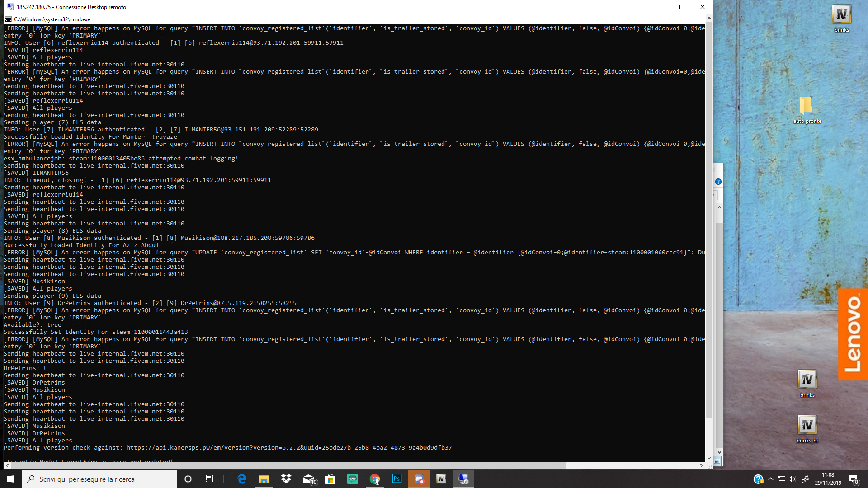The width and height of the screenshot is (868, 488).
Task: Click the taskbar search box
Action: (x=99, y=479)
